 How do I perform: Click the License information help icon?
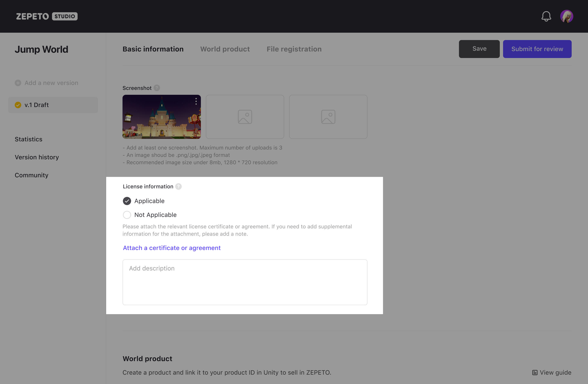[178, 186]
